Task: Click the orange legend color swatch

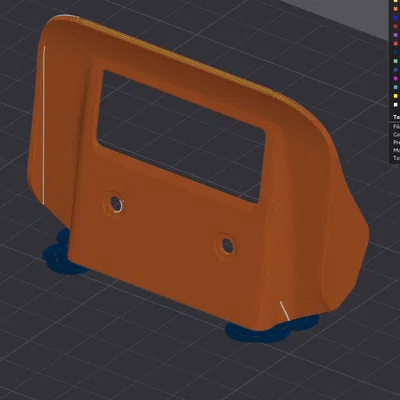Action: pos(396,9)
